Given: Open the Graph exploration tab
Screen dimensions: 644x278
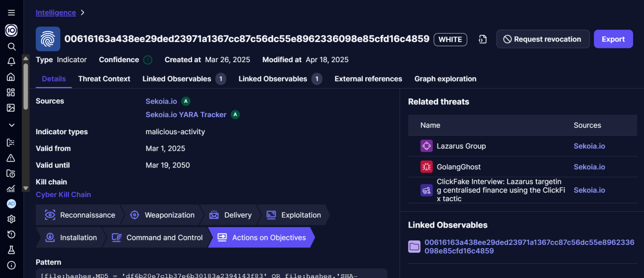Looking at the screenshot, I should point(445,79).
